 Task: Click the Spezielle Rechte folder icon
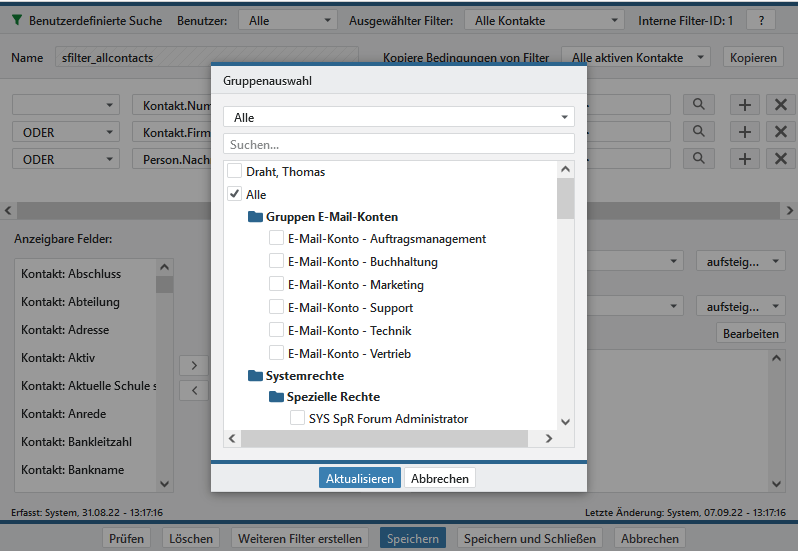tap(277, 396)
